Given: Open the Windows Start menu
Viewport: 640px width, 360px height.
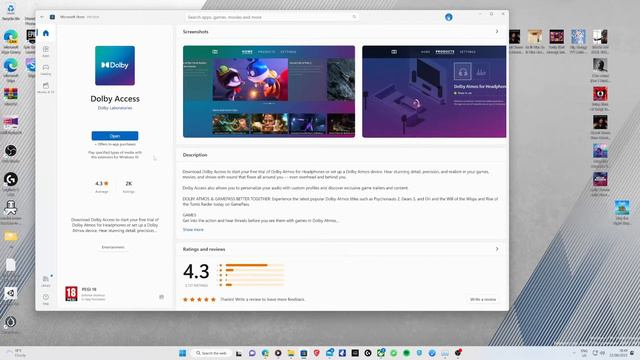Looking at the screenshot, I should tap(182, 353).
